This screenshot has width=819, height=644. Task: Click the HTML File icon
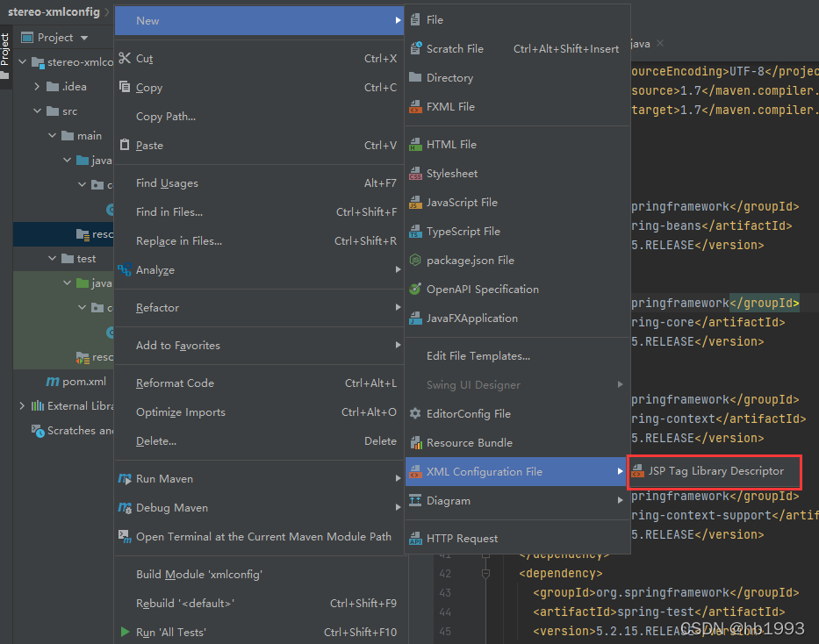coord(415,144)
